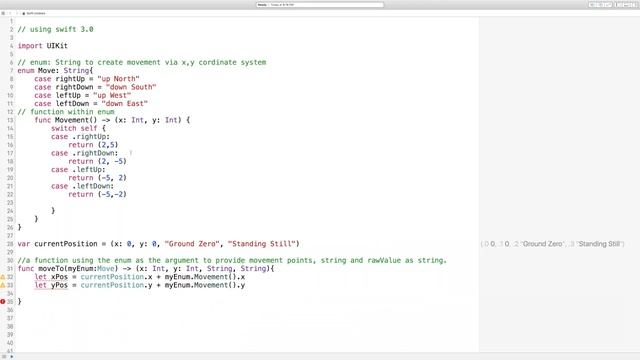Screen dimensions: 640x360
Task: Click string literal "up West"
Action: [112, 95]
